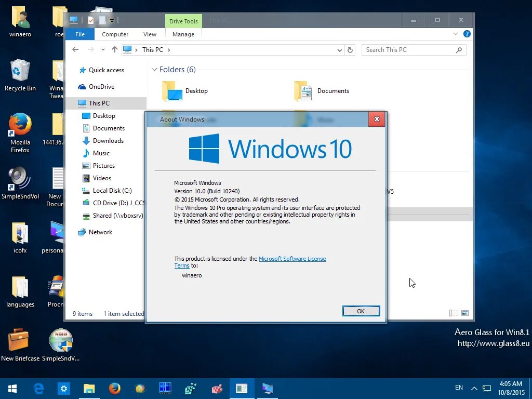Select the SimpleSndV... installer desktop icon

click(61, 344)
